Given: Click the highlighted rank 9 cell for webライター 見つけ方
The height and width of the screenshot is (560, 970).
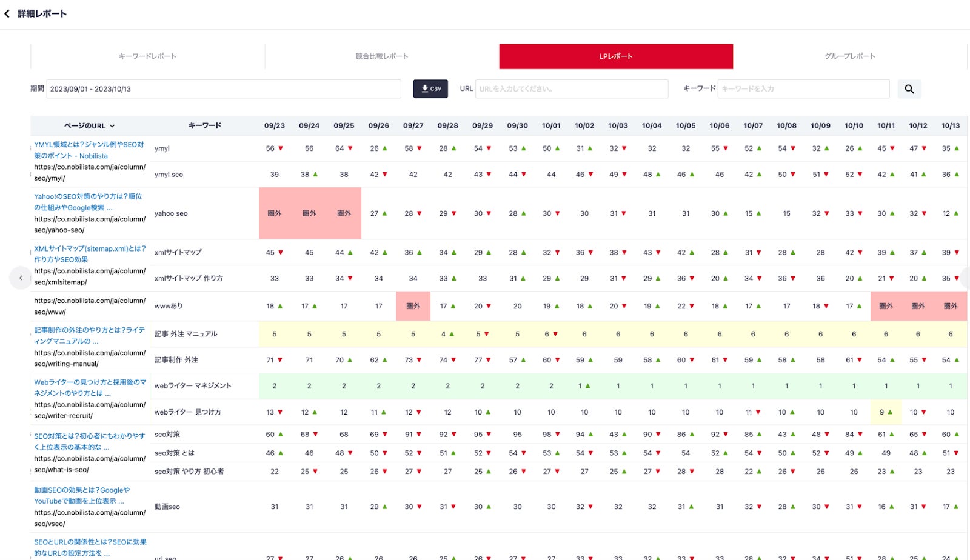Looking at the screenshot, I should click(x=886, y=412).
